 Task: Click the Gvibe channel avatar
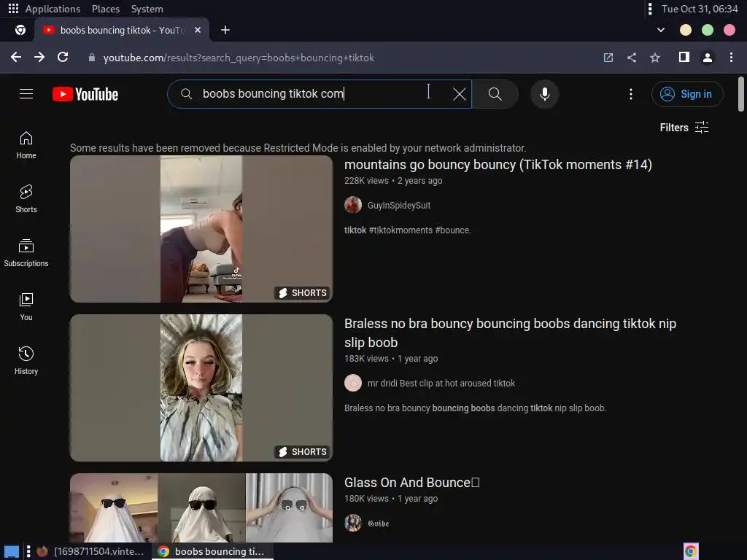pyautogui.click(x=353, y=523)
